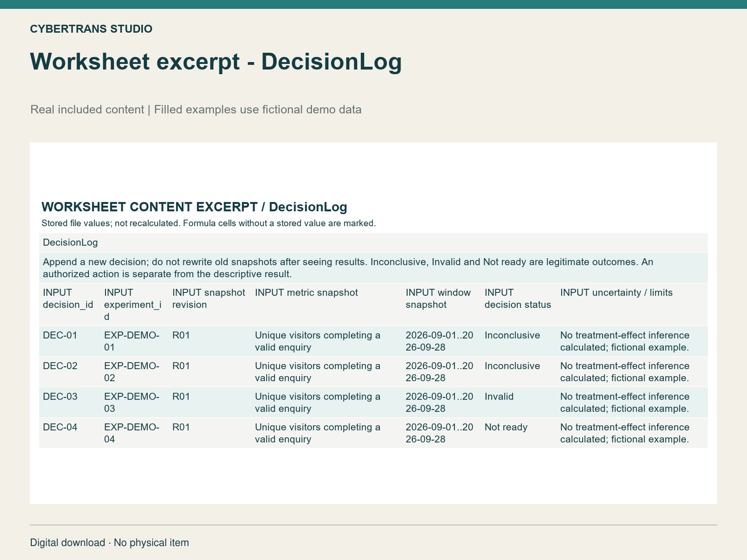
Task: Select the INPUT snapshot revision column header
Action: coord(209,299)
